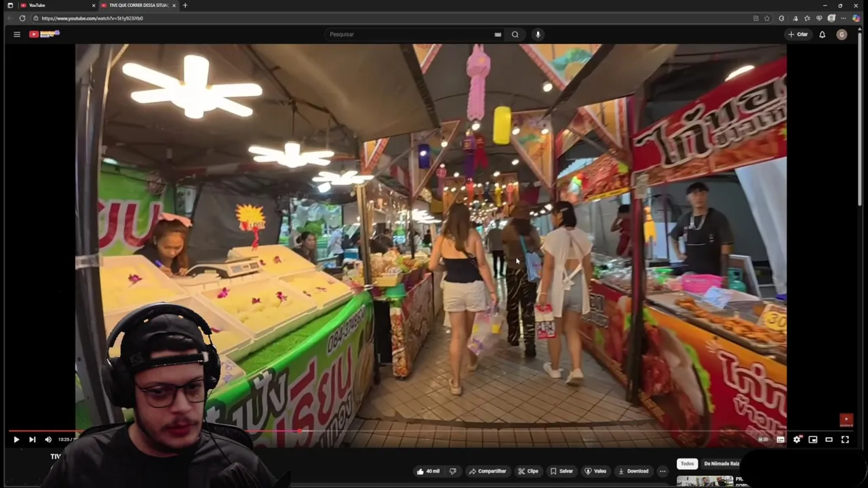Click the youtube.com address bar URL
The height and width of the screenshot is (488, 868).
coord(92,18)
